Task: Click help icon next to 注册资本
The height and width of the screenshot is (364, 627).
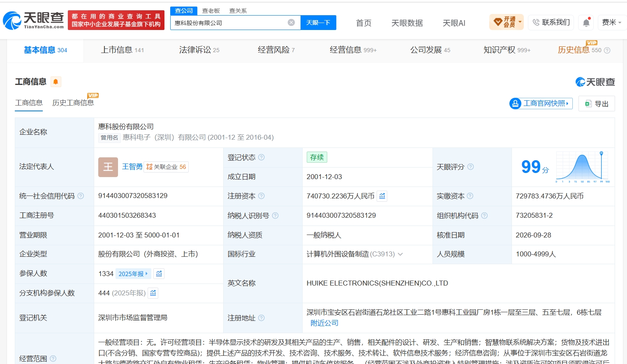Action: click(x=261, y=196)
